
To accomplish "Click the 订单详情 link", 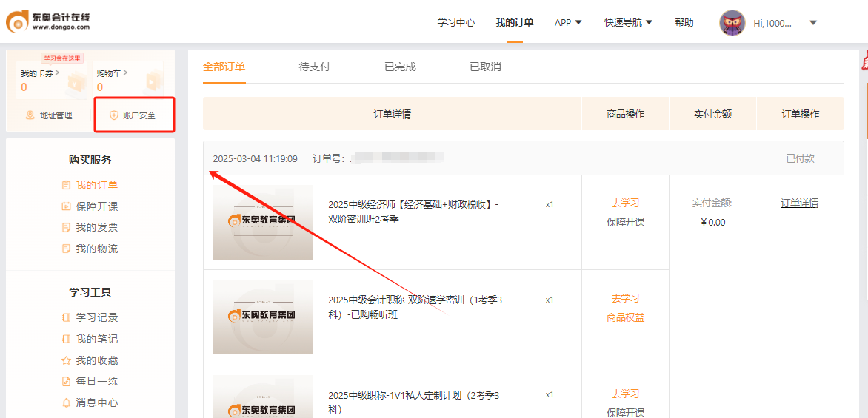I will click(x=799, y=203).
